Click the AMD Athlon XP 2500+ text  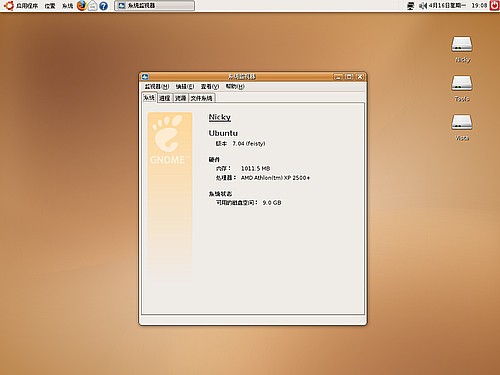tap(275, 178)
